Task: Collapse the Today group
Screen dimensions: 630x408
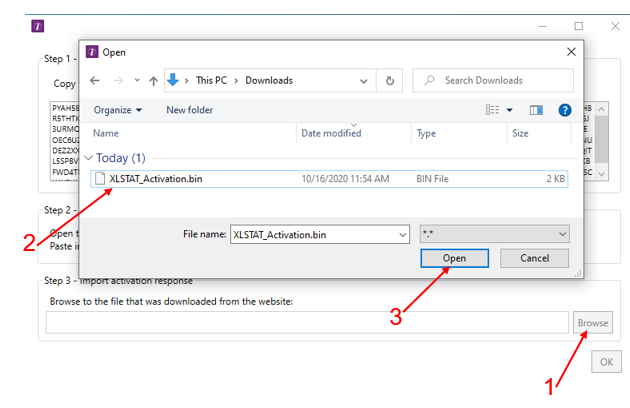Action: coord(89,158)
